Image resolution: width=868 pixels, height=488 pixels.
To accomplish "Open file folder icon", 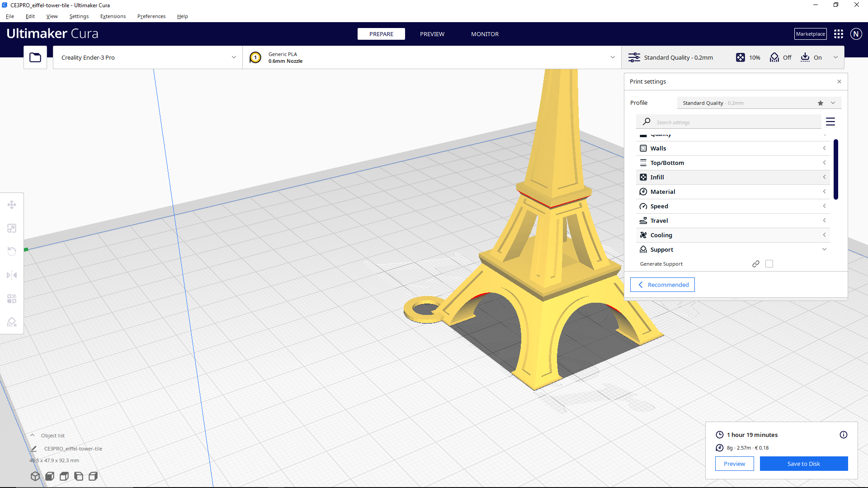I will coord(35,57).
